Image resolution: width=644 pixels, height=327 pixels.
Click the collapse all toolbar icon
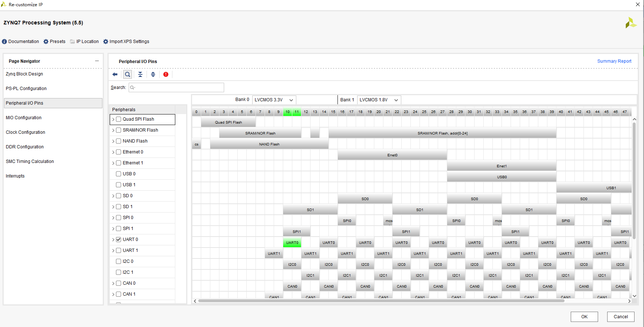140,74
